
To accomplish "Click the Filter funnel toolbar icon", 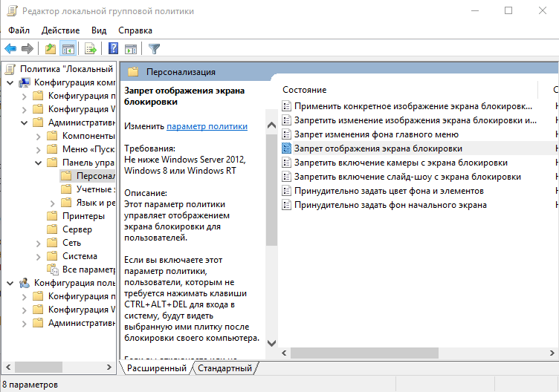I will pyautogui.click(x=154, y=49).
